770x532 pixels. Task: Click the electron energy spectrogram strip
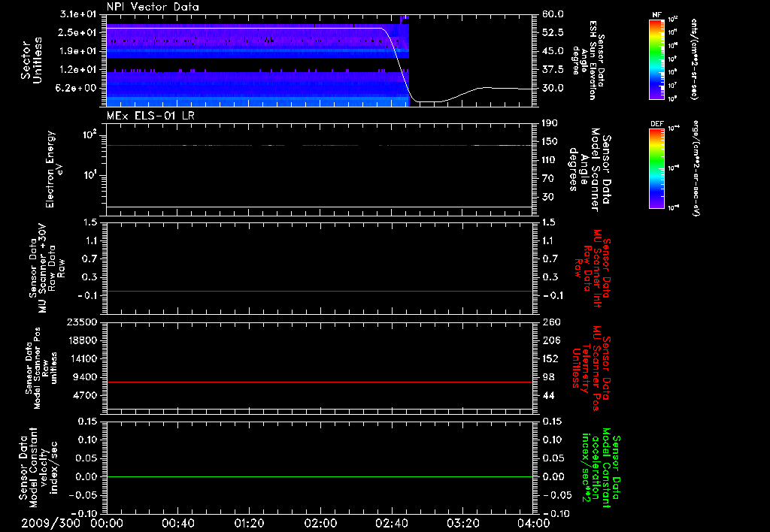(x=319, y=145)
